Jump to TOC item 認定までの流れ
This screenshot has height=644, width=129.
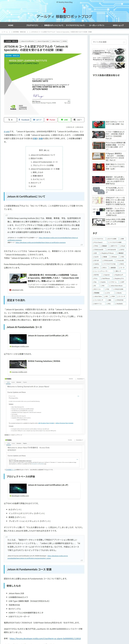coord(37,159)
